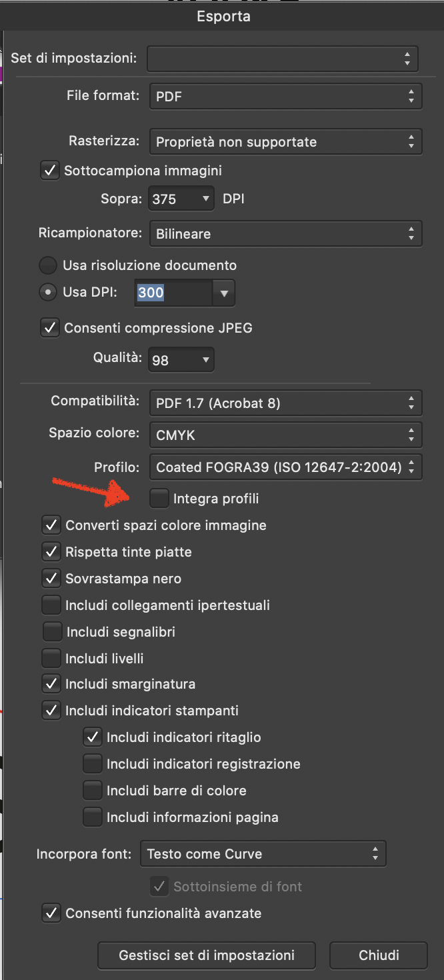Change the Ricampionatore Bilineare dropdown
The height and width of the screenshot is (980, 444).
pyautogui.click(x=286, y=234)
